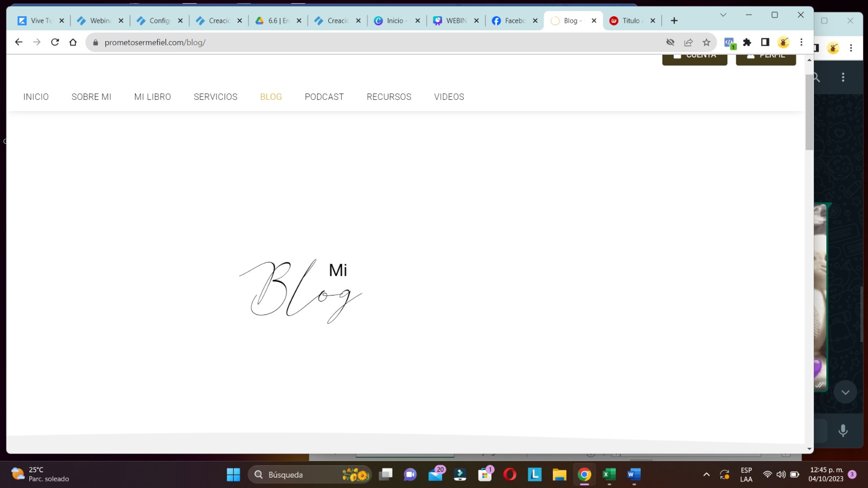Screen dimensions: 868x488
Task: Open the crossed-out eye icon in the address bar
Action: coord(671,42)
